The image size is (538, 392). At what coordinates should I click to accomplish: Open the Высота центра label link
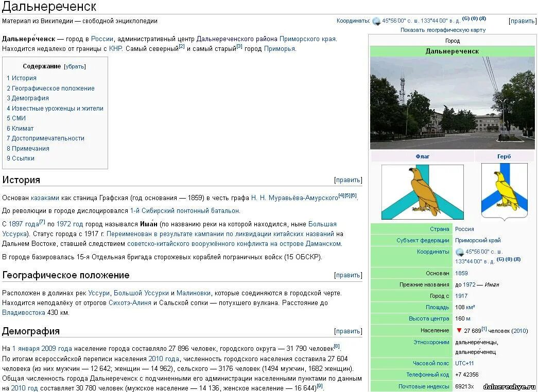[429, 318]
